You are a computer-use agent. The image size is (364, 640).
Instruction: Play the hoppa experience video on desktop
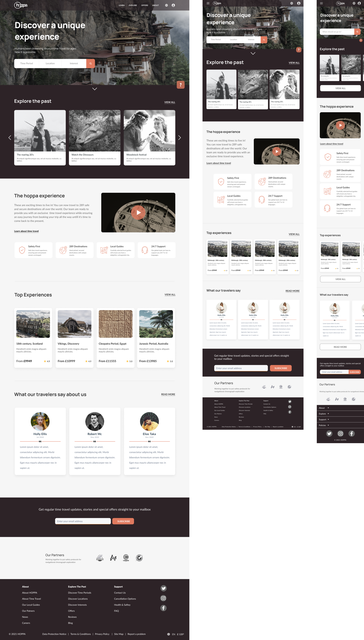tap(138, 212)
